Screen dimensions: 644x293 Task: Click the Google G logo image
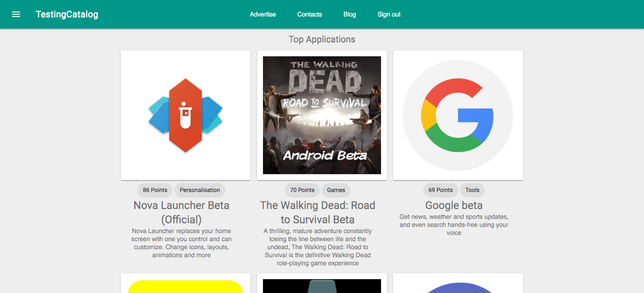point(458,115)
